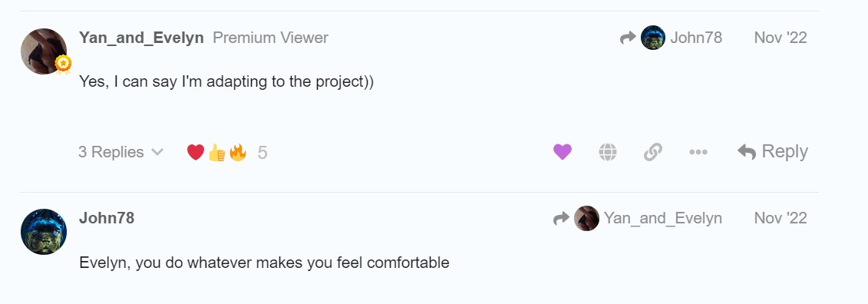
Task: Click small John78 avatar in reply-to
Action: click(653, 38)
